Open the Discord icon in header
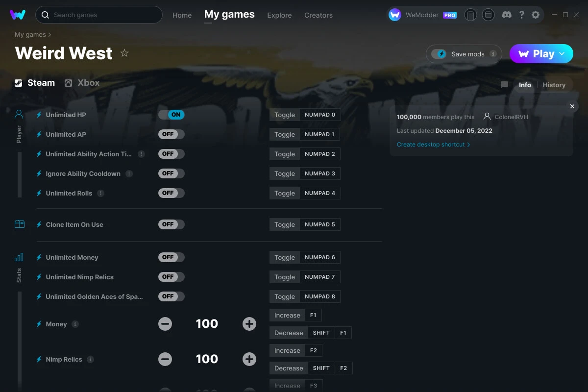The image size is (588, 392). 507,15
